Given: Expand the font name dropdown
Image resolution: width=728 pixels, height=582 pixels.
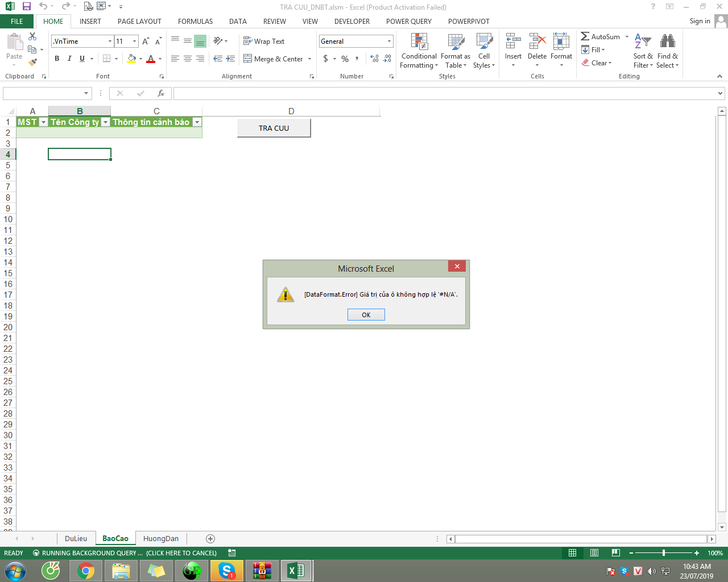Looking at the screenshot, I should pos(110,41).
